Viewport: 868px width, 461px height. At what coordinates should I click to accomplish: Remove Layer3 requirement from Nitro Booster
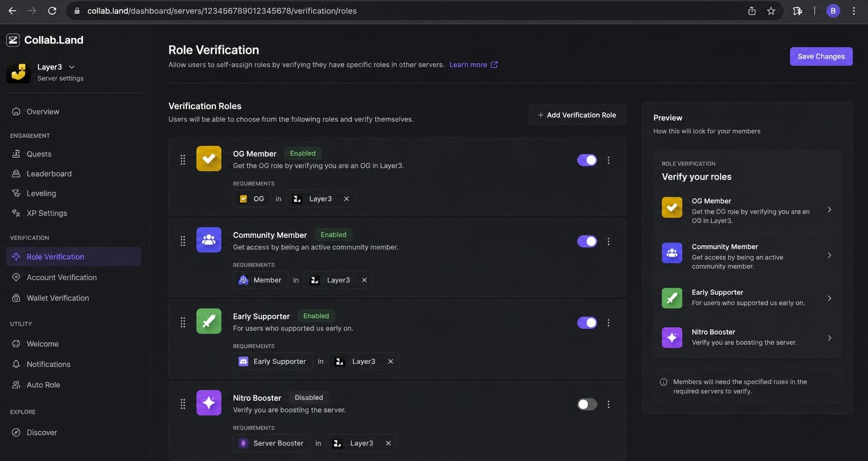point(388,443)
